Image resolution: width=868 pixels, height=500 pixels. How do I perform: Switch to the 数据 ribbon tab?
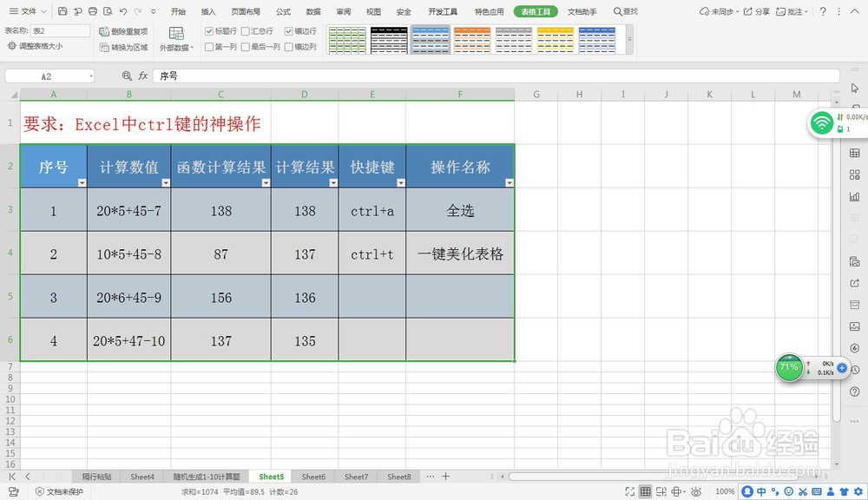tap(313, 11)
